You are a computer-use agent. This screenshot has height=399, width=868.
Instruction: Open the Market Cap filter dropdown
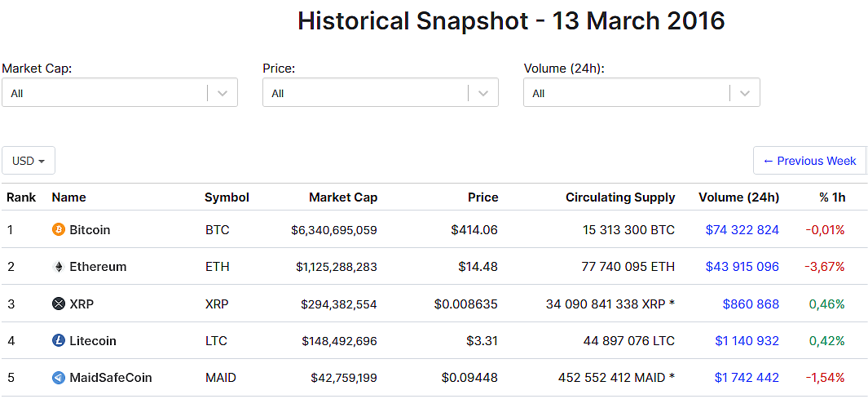(x=120, y=92)
